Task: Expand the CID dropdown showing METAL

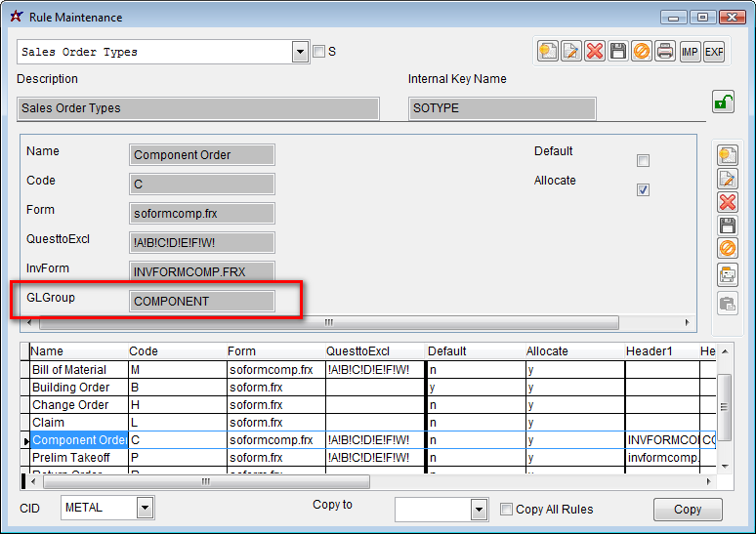Action: (146, 508)
